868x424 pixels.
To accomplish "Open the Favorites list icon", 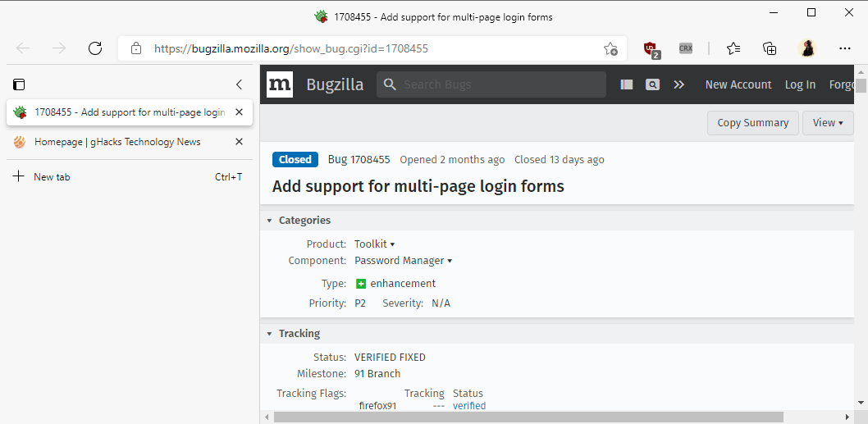I will [x=733, y=48].
